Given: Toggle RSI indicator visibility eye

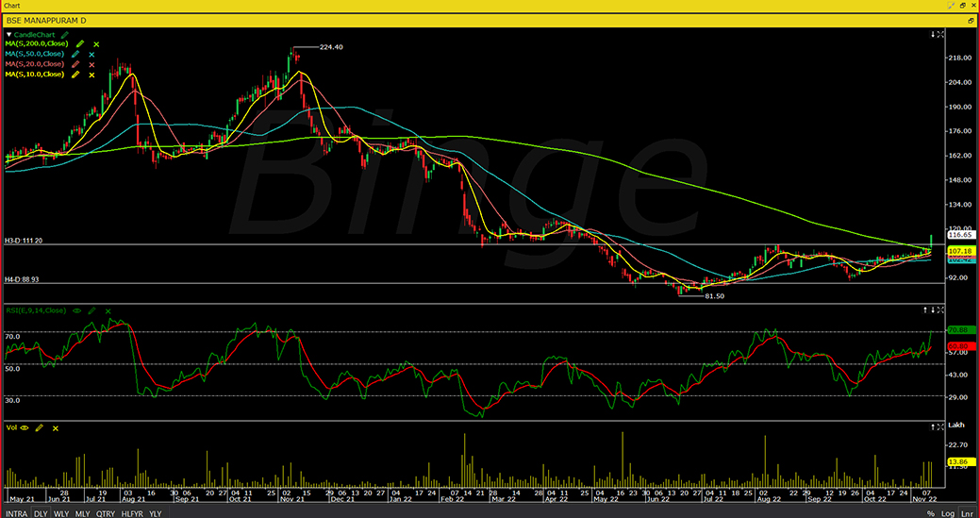Looking at the screenshot, I should click(77, 310).
